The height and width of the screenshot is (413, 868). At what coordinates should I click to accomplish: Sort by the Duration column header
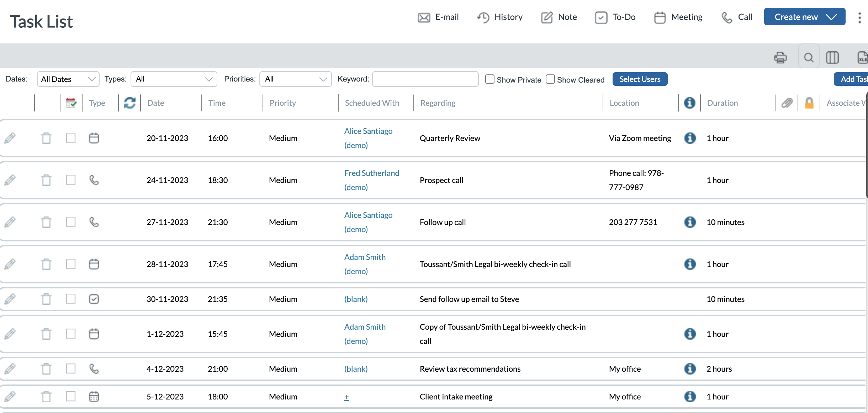point(722,103)
